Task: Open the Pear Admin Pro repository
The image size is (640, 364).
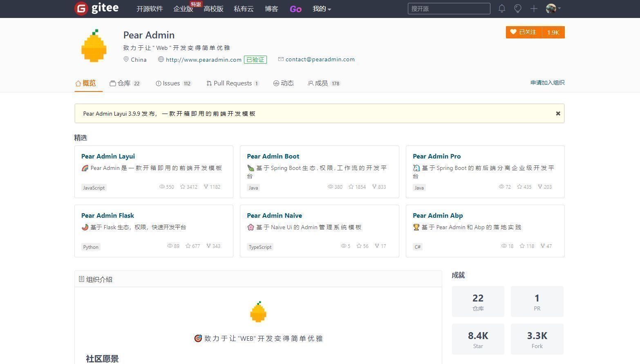Action: pyautogui.click(x=436, y=156)
